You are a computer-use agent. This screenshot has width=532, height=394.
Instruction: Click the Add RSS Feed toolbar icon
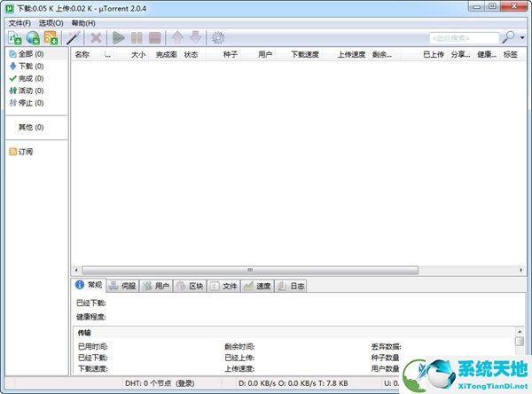[51, 37]
